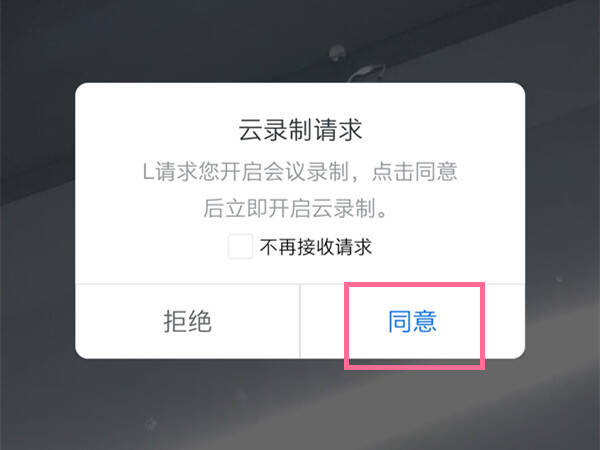The image size is (600, 450).
Task: Tap the 拒绝 button
Action: click(188, 322)
